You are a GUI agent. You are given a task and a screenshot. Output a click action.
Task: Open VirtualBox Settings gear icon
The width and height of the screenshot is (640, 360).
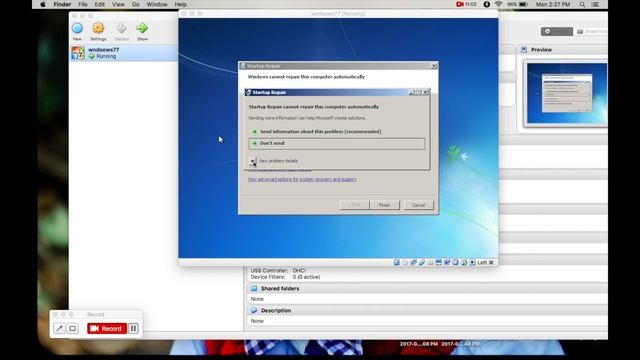coord(98,28)
